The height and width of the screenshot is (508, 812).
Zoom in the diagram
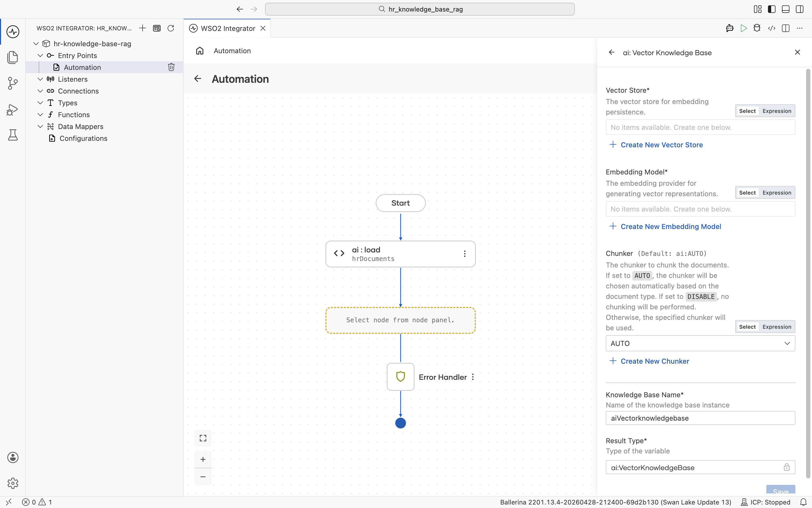(x=203, y=459)
